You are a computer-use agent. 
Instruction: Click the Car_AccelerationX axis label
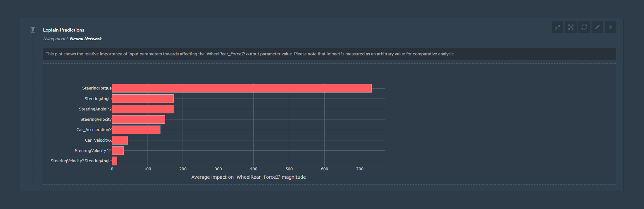[x=94, y=130]
